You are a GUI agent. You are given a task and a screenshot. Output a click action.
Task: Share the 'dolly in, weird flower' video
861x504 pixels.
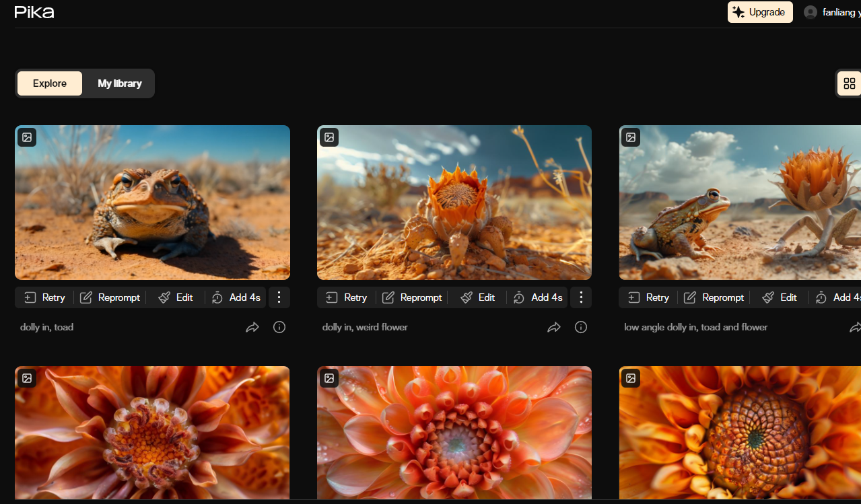click(x=554, y=327)
